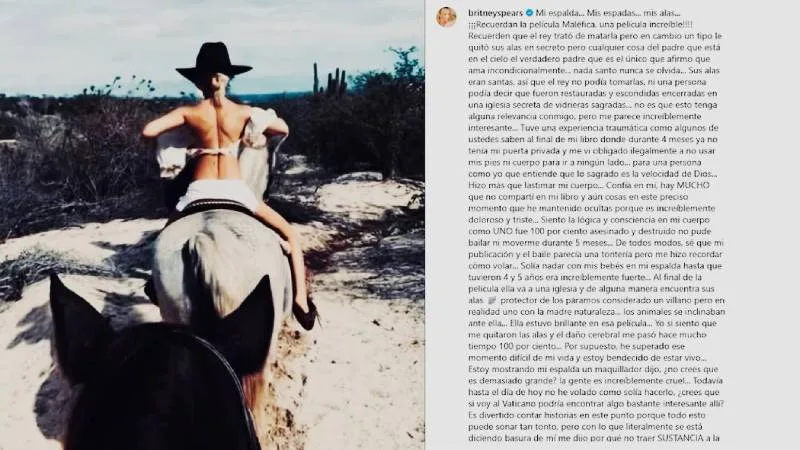800x450 pixels.
Task: Open the britneyspears profile avatar
Action: point(446,17)
